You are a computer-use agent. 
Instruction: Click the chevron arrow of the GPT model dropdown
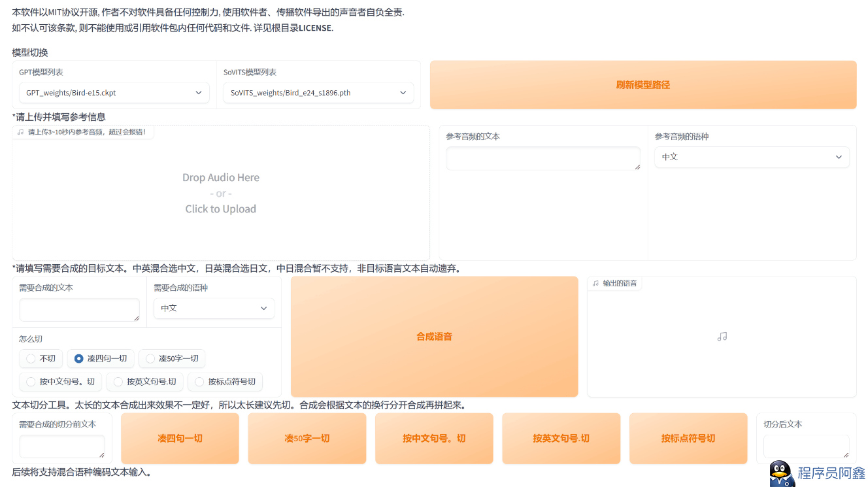pos(199,93)
